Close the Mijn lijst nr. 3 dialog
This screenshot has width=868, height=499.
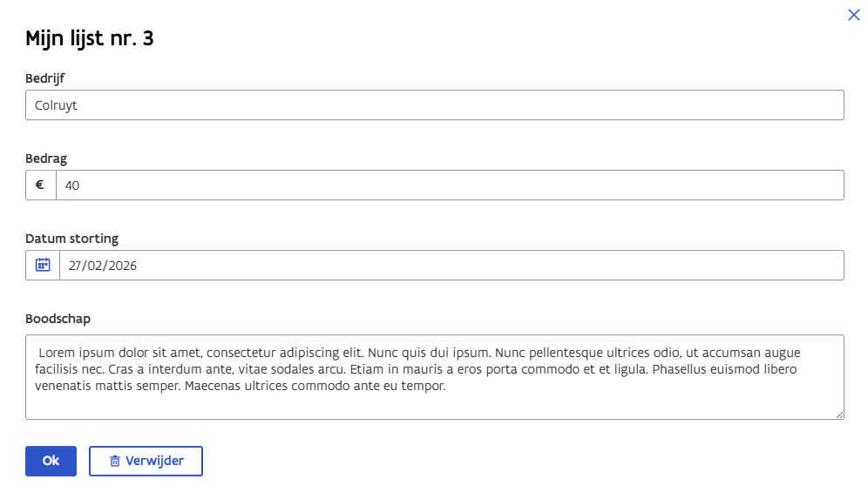pos(853,15)
